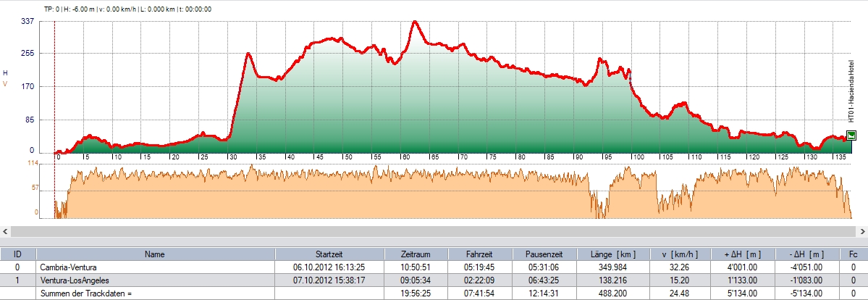Click the blue H altitude axis label
The image size is (868, 300).
pos(6,73)
